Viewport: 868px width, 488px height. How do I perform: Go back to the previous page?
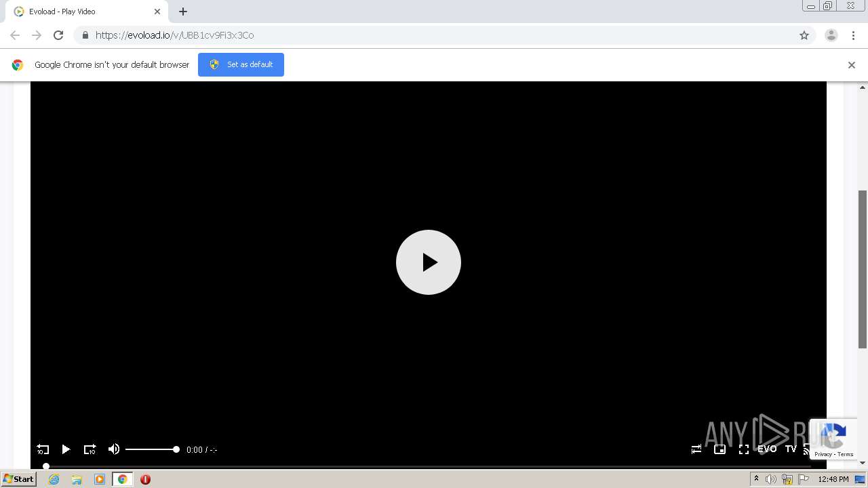(x=15, y=35)
